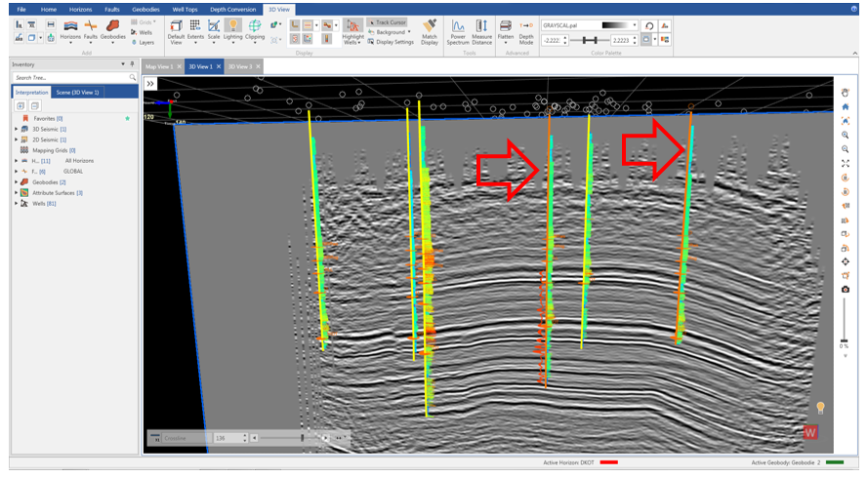Click the fit-to-extents arrows icon on right toolbar
This screenshot has height=478, width=868.
[x=846, y=163]
